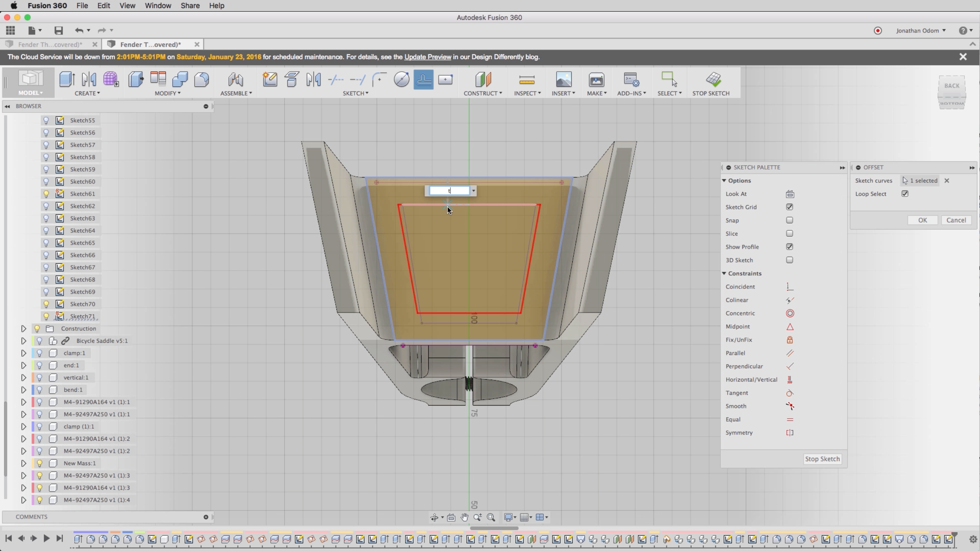Viewport: 980px width, 551px height.
Task: Collapse the Constraints section
Action: pyautogui.click(x=724, y=273)
